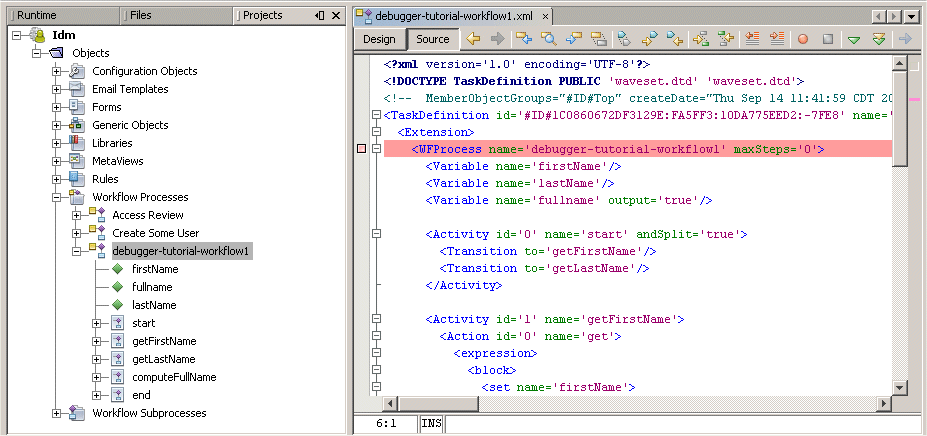Expand the Forms node
This screenshot has height=436, width=927.
(56, 107)
